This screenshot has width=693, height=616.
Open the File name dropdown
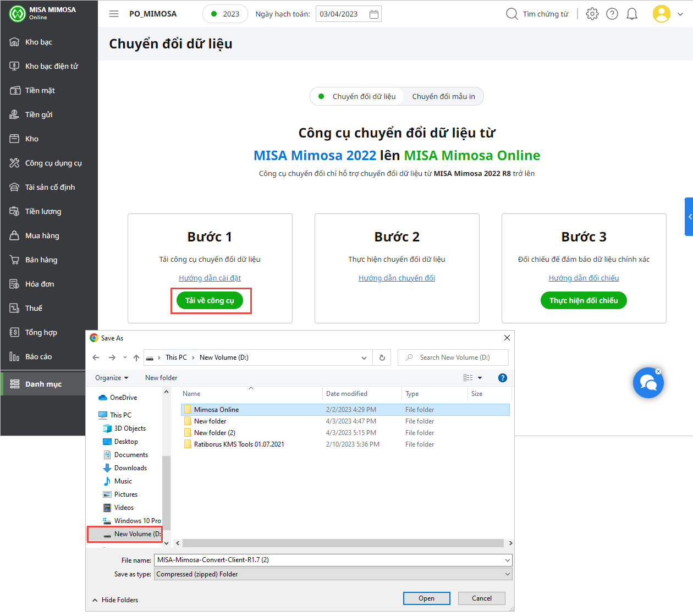pos(507,560)
